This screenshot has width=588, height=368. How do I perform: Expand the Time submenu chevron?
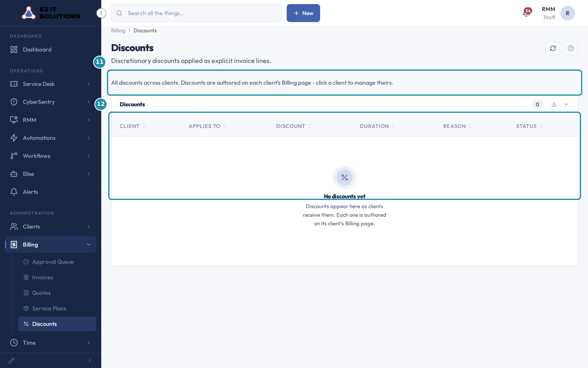[88, 343]
